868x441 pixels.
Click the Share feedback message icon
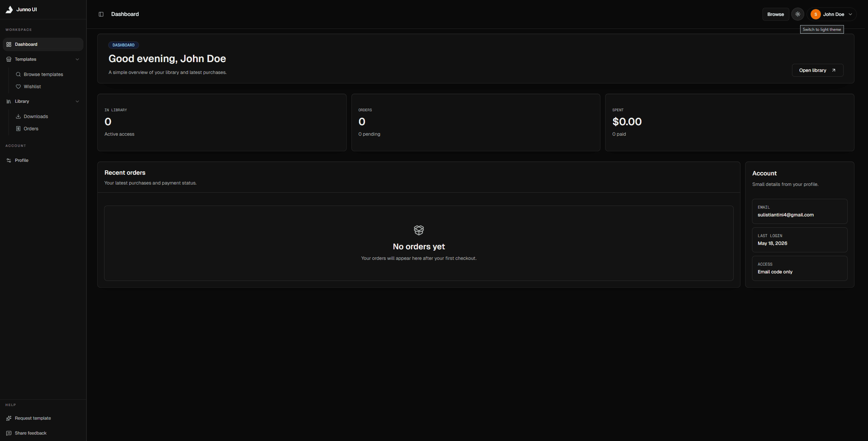click(9, 433)
